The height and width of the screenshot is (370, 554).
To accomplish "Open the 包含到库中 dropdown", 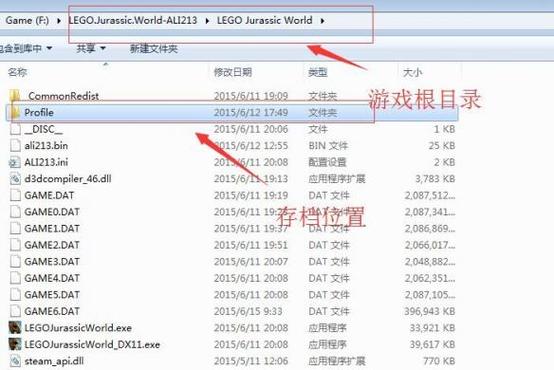I will [x=25, y=48].
